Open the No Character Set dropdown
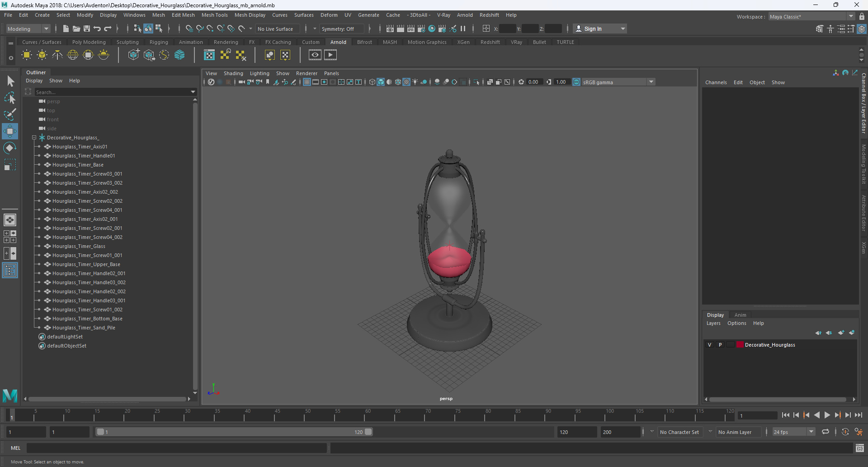Image resolution: width=868 pixels, height=467 pixels. tap(679, 432)
